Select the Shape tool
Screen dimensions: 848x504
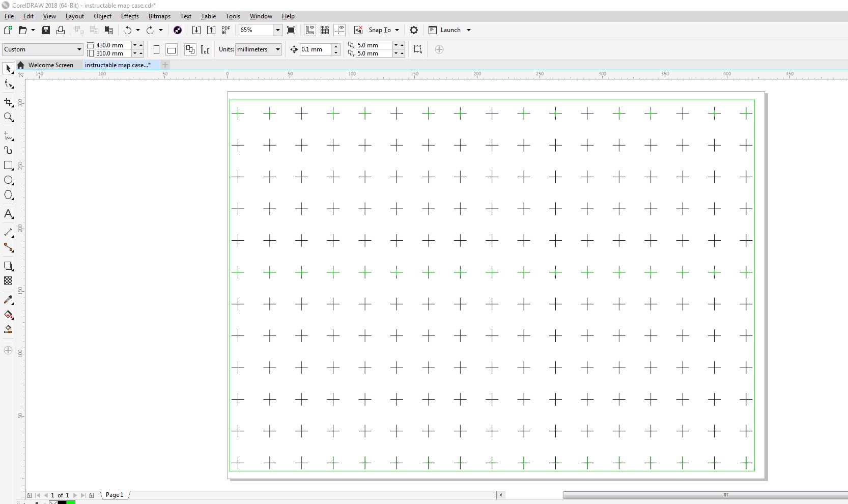[8, 84]
